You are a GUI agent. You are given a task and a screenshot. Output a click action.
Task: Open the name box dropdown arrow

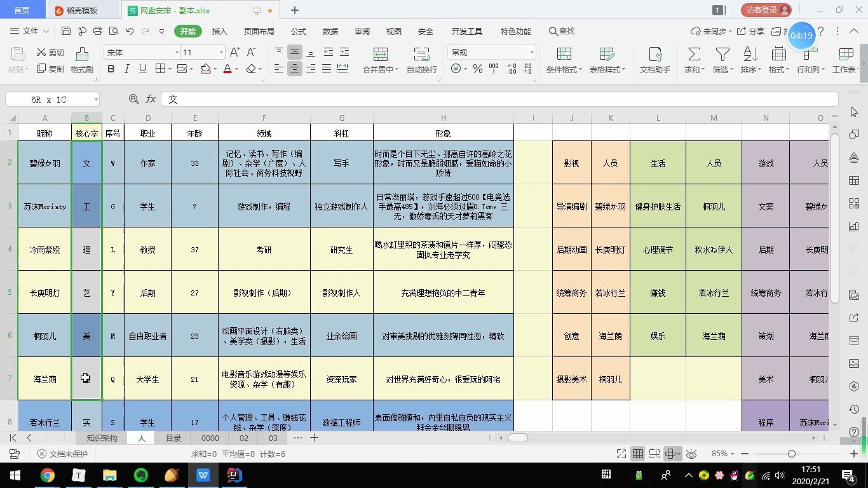coord(96,99)
